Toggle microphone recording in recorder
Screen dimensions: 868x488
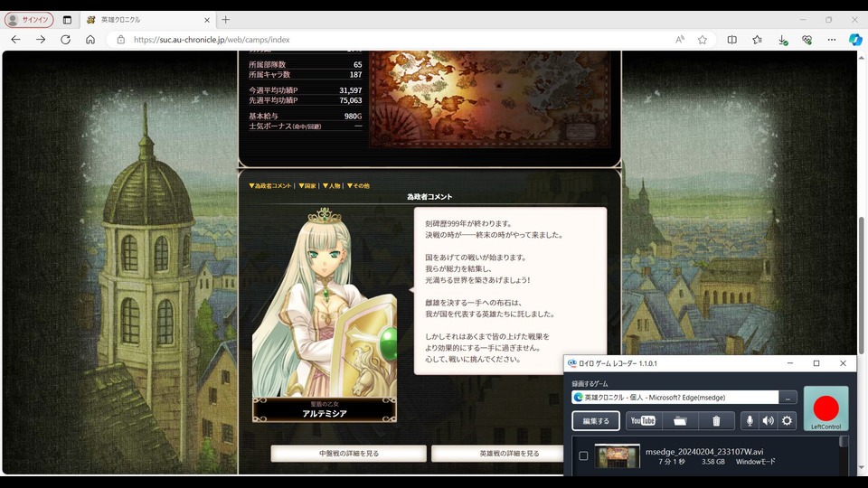(750, 421)
